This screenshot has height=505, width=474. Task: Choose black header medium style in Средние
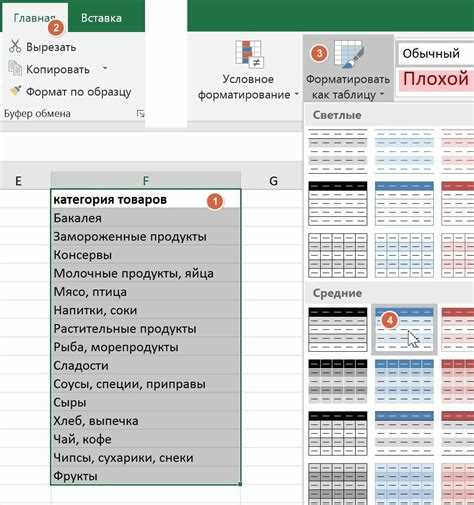338,329
